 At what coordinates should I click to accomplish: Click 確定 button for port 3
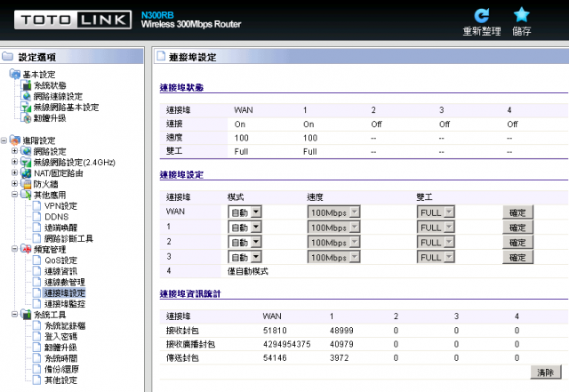pyautogui.click(x=517, y=257)
